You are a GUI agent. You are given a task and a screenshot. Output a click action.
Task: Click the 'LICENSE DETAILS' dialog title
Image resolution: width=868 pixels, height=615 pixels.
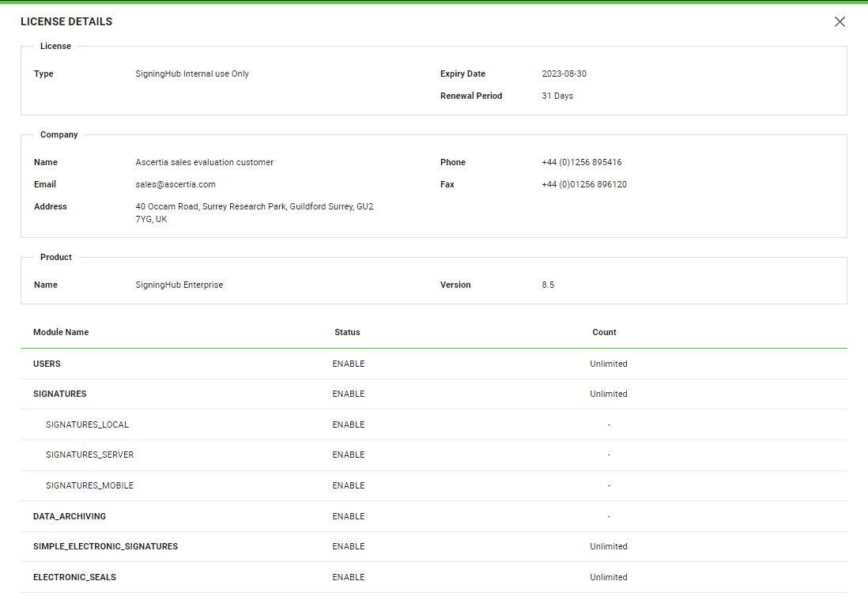coord(66,21)
